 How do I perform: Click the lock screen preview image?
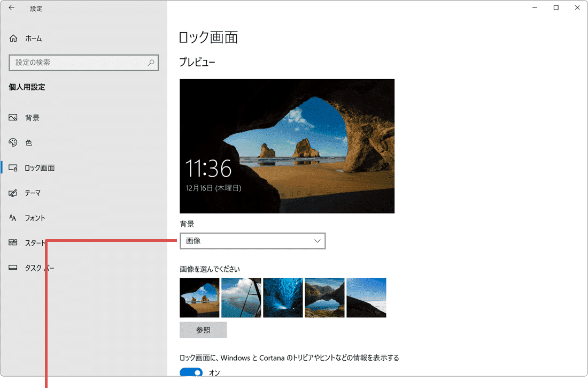click(x=287, y=146)
